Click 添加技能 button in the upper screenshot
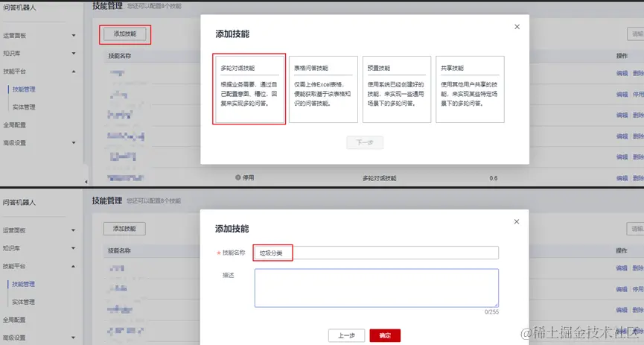Viewport: 644px width, 345px height. [x=125, y=34]
